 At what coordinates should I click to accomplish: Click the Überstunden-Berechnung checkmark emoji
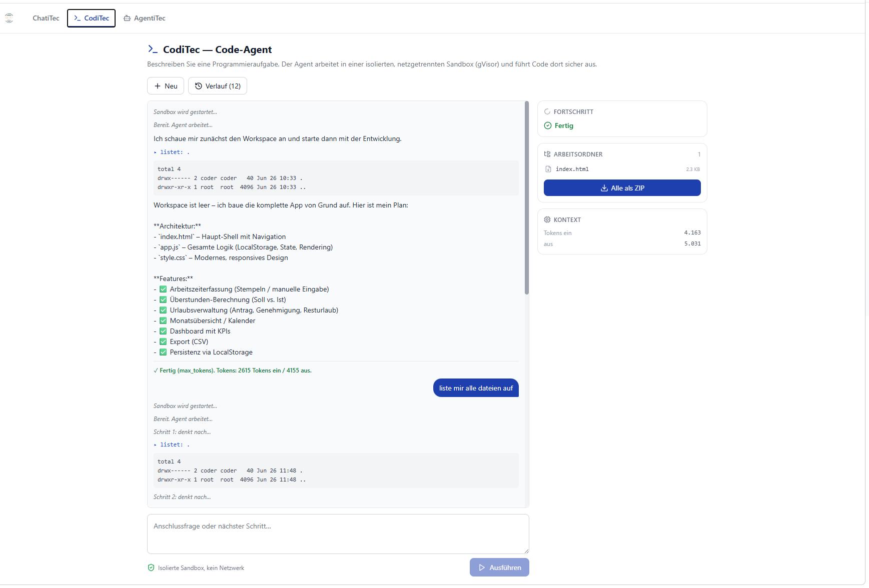tap(163, 299)
